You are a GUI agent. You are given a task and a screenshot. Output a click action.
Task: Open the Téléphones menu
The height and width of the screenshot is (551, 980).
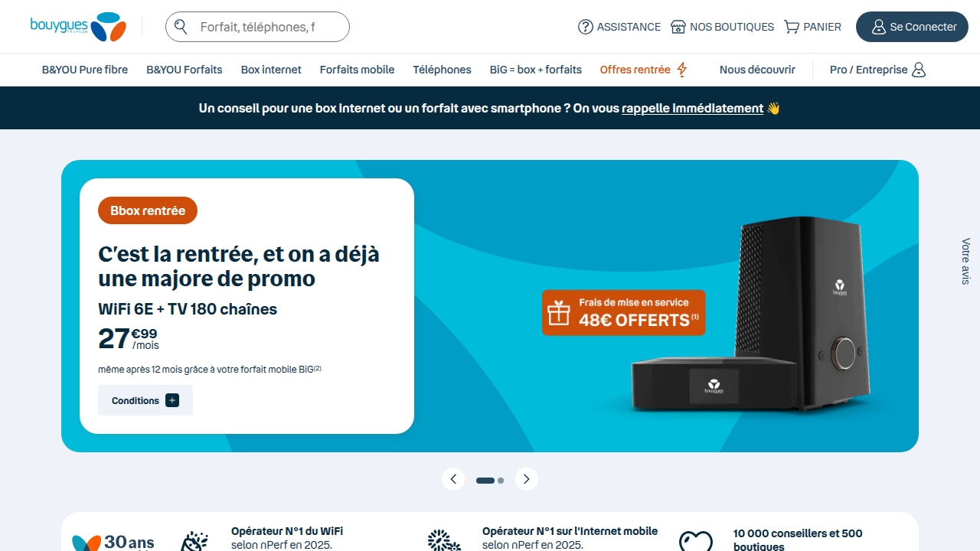(x=442, y=70)
